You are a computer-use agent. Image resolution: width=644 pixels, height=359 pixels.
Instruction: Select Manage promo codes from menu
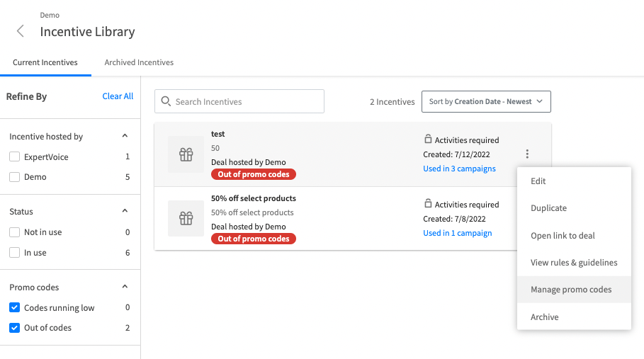click(571, 290)
